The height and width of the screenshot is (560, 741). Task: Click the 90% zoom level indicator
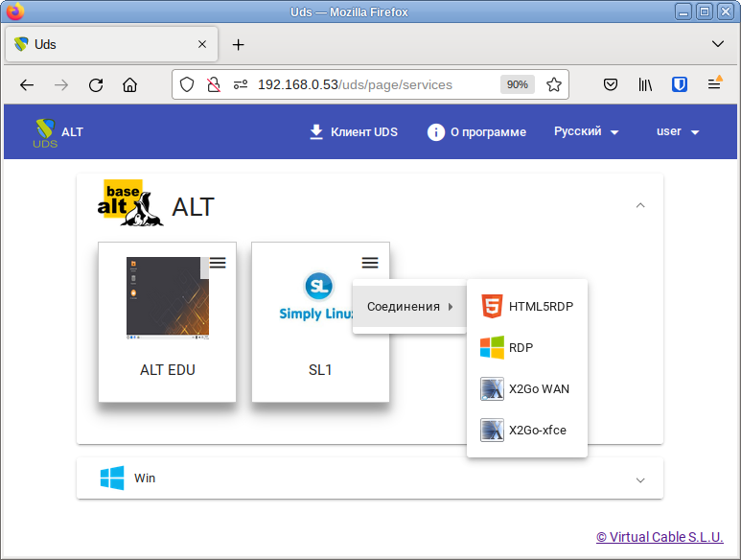[x=518, y=84]
